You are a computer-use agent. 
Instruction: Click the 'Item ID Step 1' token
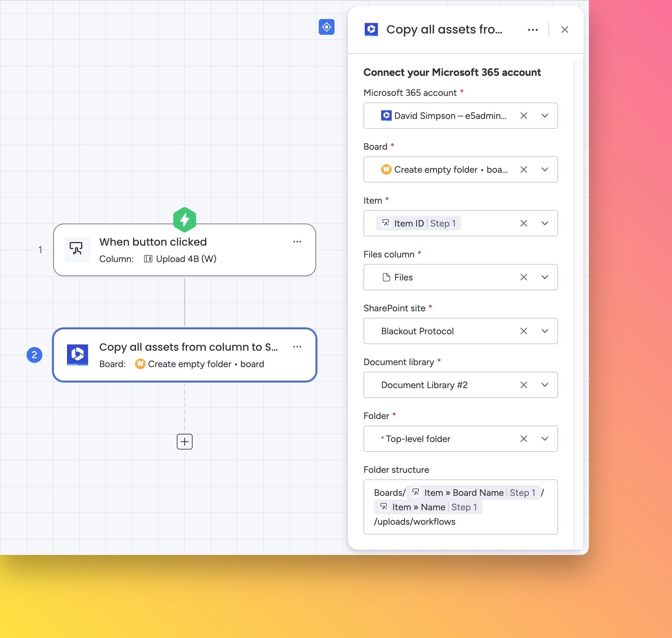[x=418, y=223]
